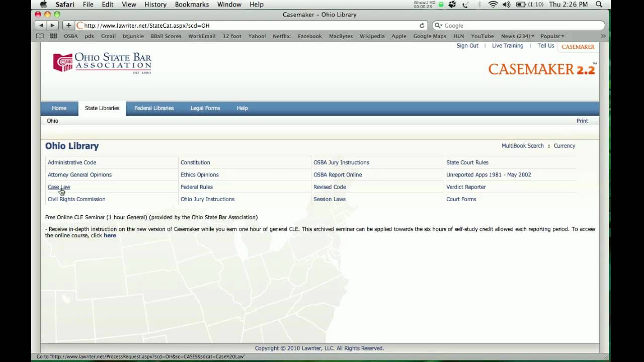The image size is (644, 362).
Task: Open the Google Maps bookmark
Action: coord(430,36)
